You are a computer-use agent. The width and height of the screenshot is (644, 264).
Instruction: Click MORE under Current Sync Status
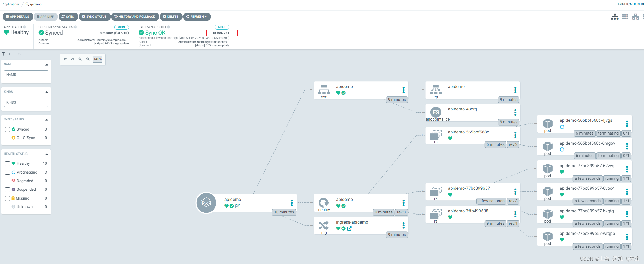tap(122, 27)
